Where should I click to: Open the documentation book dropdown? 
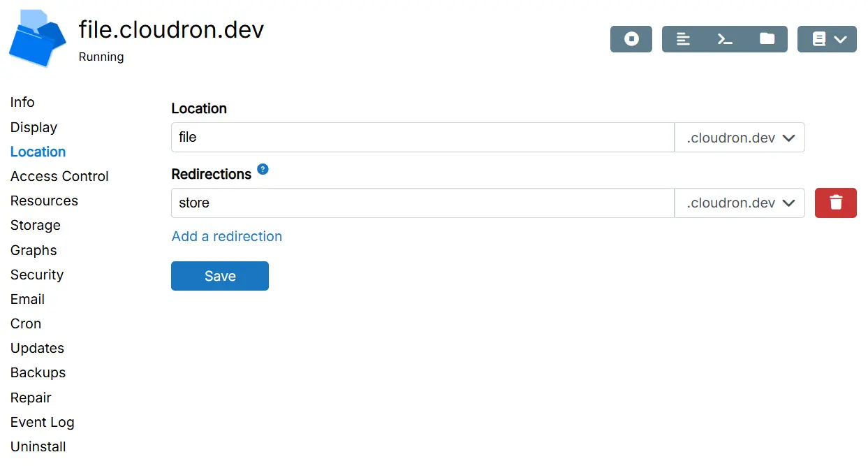(827, 39)
